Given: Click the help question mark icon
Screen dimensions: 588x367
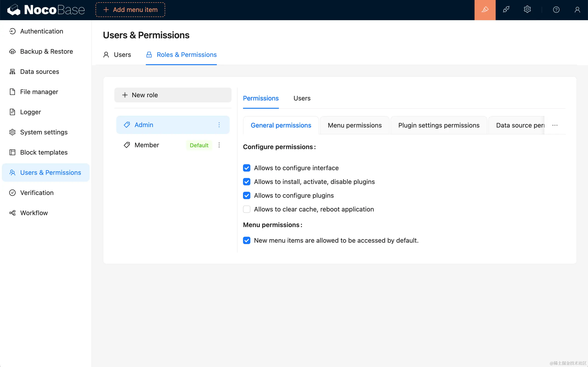Looking at the screenshot, I should tap(556, 10).
